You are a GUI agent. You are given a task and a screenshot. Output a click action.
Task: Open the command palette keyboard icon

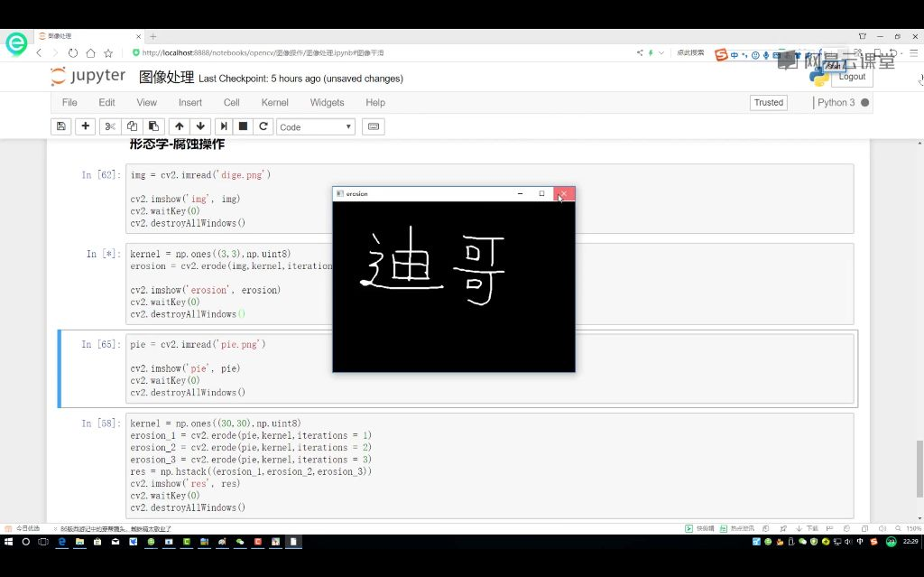tap(373, 126)
